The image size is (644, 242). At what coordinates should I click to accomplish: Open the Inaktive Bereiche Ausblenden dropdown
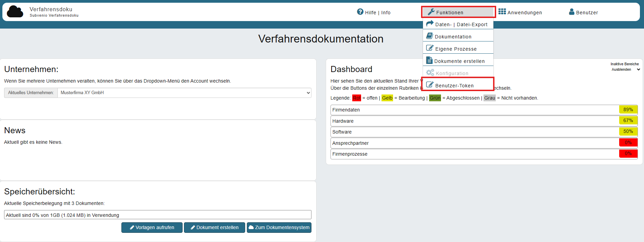point(626,69)
